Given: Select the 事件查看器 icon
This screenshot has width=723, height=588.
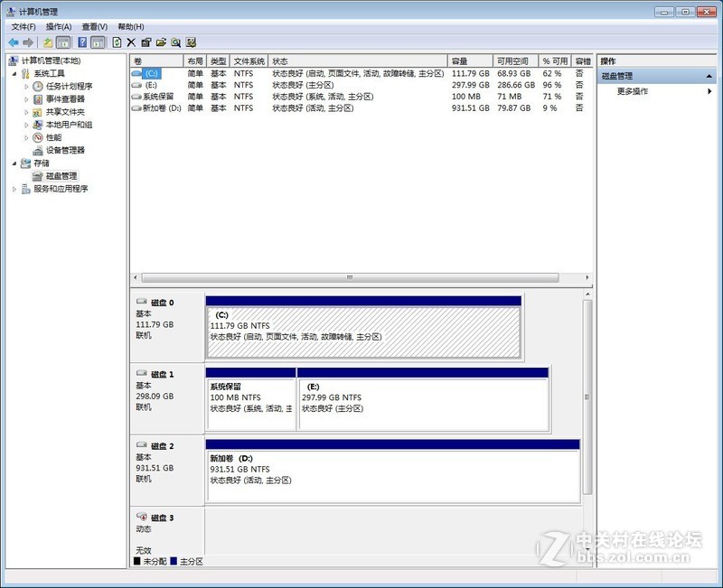Looking at the screenshot, I should point(38,99).
